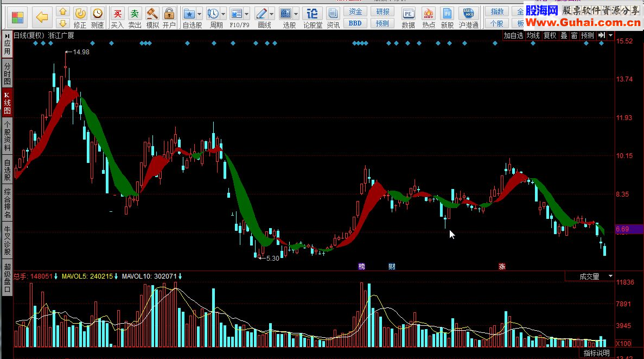Image resolution: width=644 pixels, height=359 pixels.
Task: Expand 自选股 toolbar dropdown arrow
Action: click(x=200, y=14)
